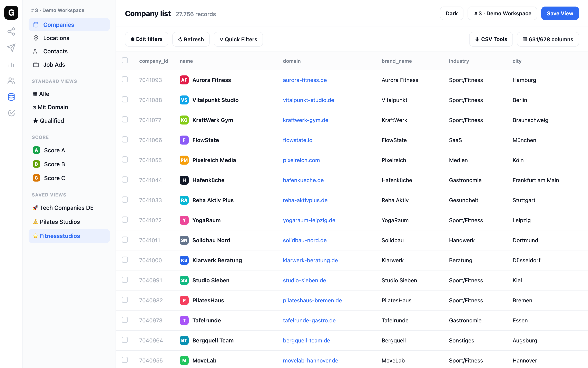Check the Klarwerk Beratung row checkbox

125,260
